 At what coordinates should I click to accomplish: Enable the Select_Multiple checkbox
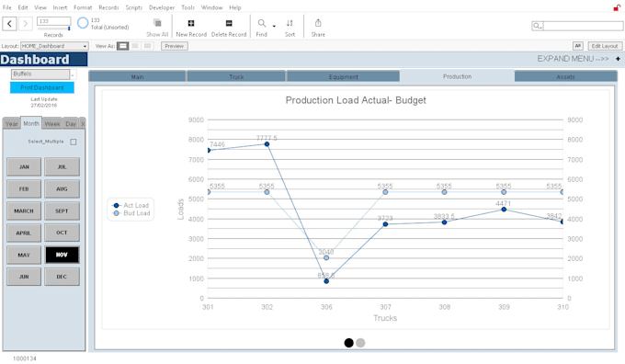pyautogui.click(x=74, y=142)
